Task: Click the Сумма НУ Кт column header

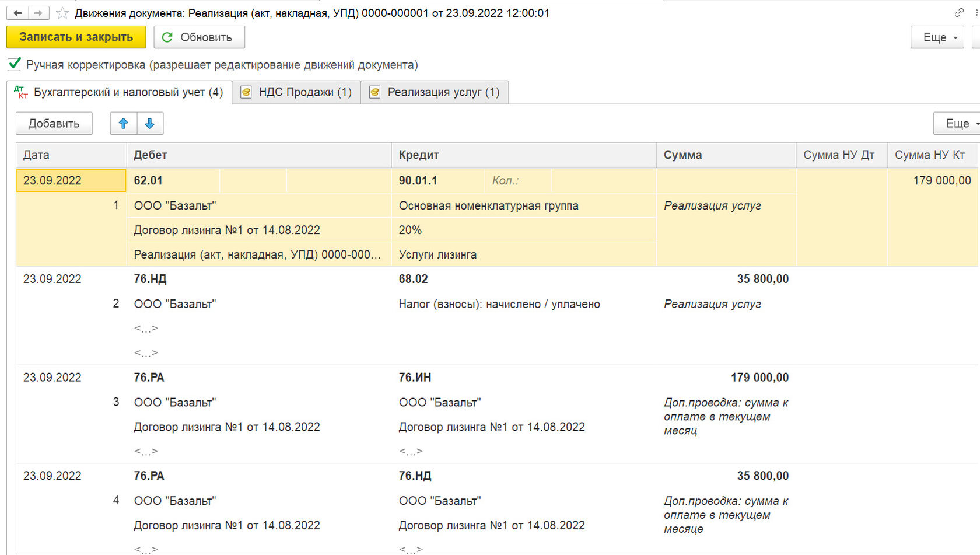Action: pos(933,155)
